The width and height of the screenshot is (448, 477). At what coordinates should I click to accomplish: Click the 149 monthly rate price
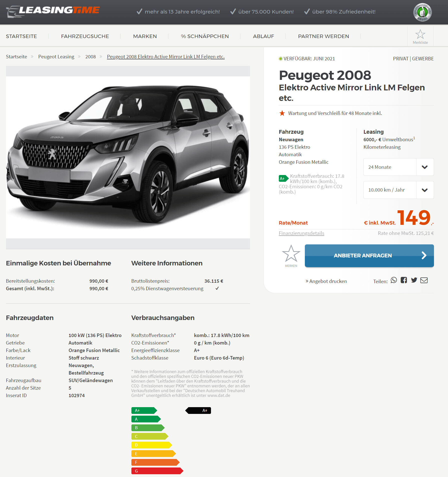pos(414,217)
